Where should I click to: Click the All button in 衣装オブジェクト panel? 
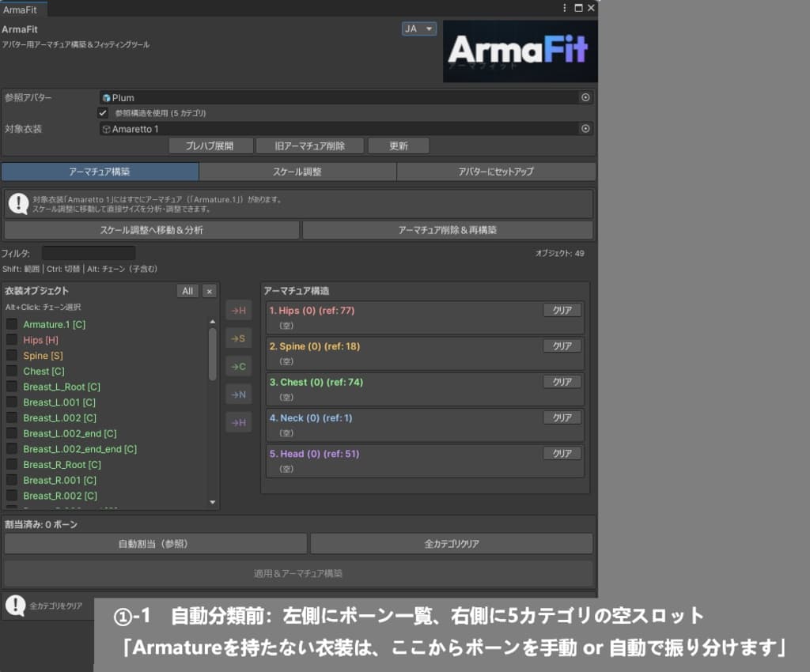187,291
